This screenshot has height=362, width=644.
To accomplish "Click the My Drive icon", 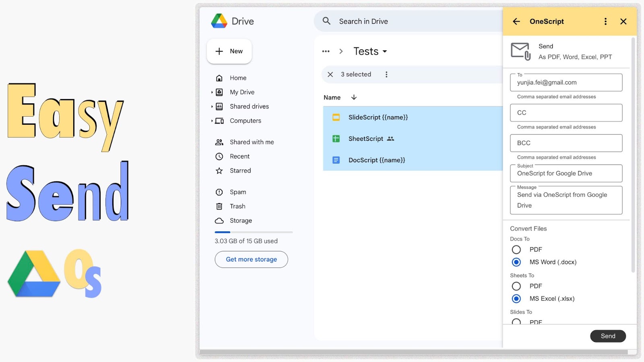I will coord(219,92).
